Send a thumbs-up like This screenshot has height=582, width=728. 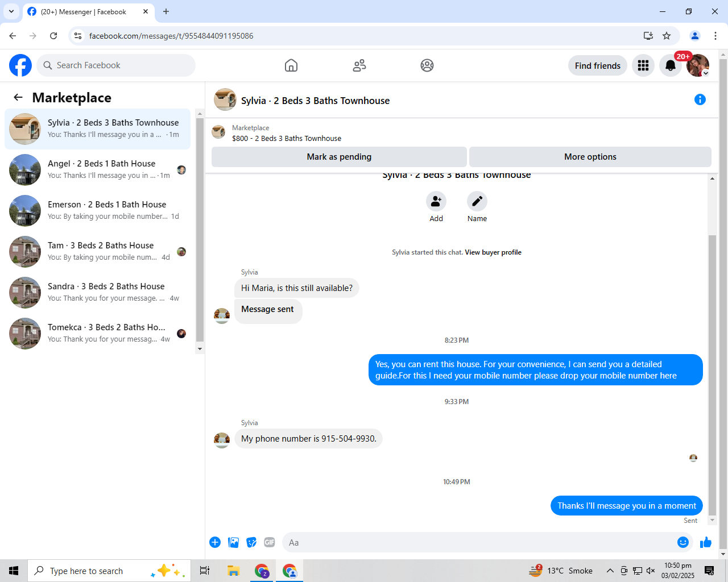(706, 542)
